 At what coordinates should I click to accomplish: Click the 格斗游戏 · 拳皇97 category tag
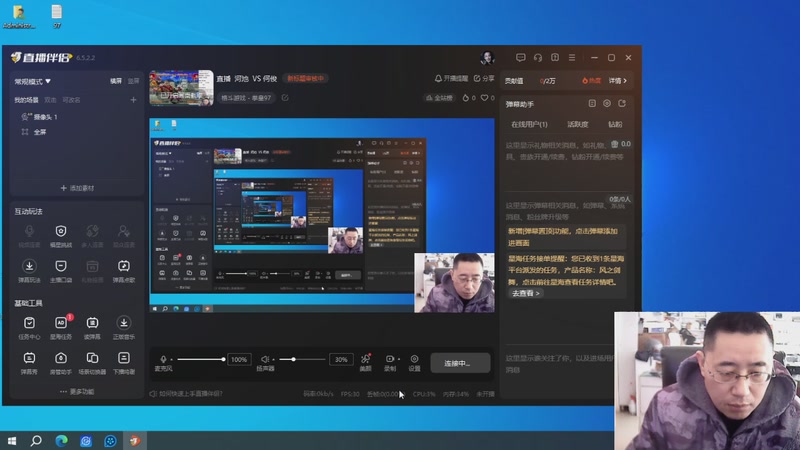[x=246, y=97]
